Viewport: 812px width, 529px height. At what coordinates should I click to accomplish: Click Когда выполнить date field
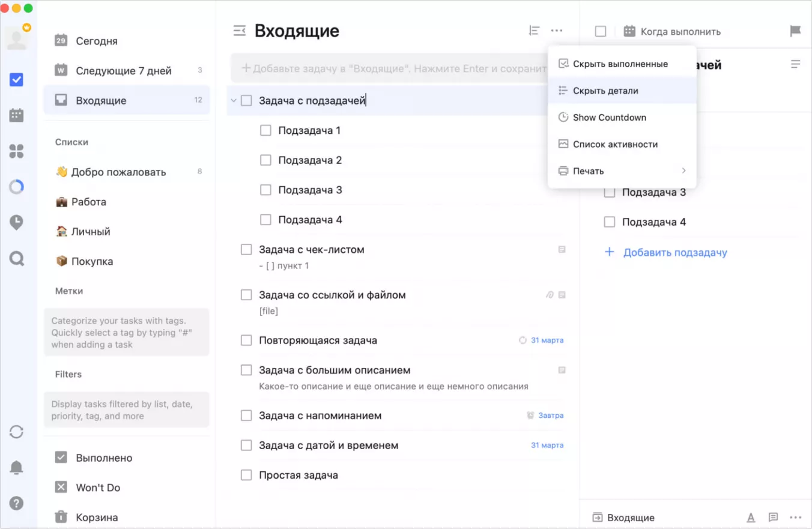(x=680, y=32)
